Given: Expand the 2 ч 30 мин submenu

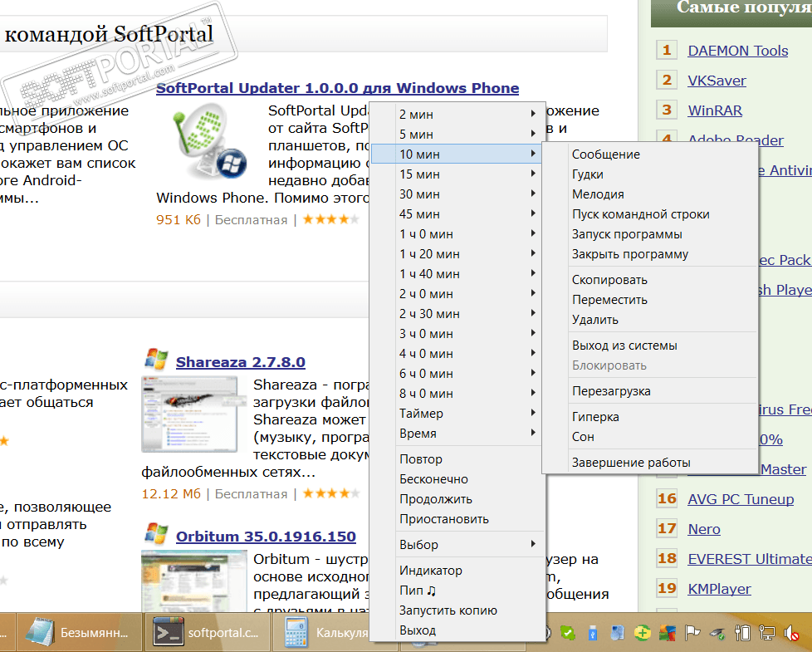Looking at the screenshot, I should pos(457,314).
